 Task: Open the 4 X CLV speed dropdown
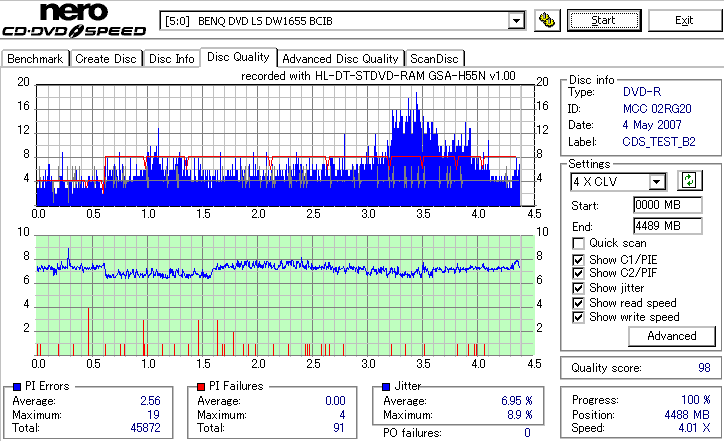pyautogui.click(x=656, y=182)
